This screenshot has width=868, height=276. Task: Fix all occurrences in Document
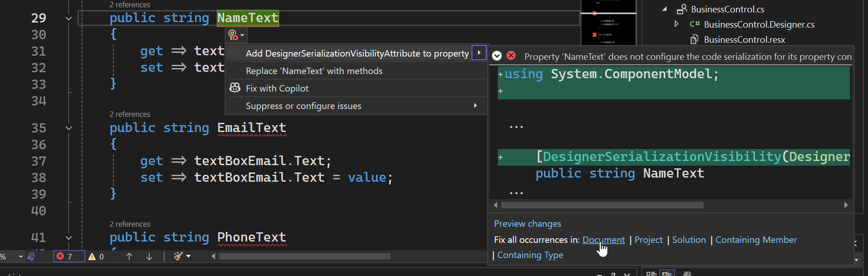[603, 240]
